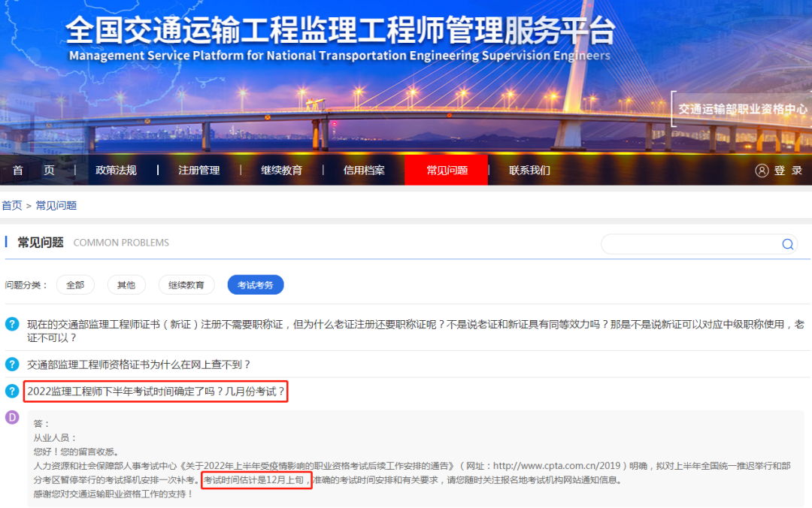Click question-mark icon of 交通部监理工程师资格证书 question
The width and height of the screenshot is (812, 508).
click(x=12, y=364)
